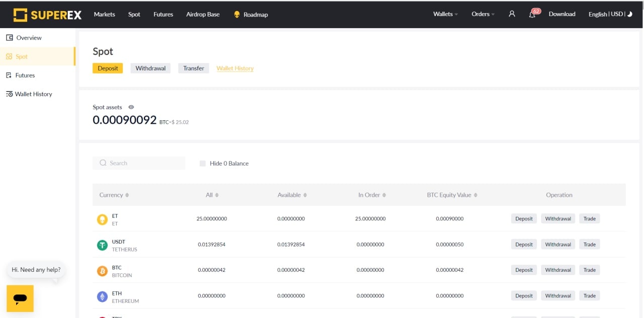Open the notifications bell icon
This screenshot has height=318, width=644.
coord(532,15)
